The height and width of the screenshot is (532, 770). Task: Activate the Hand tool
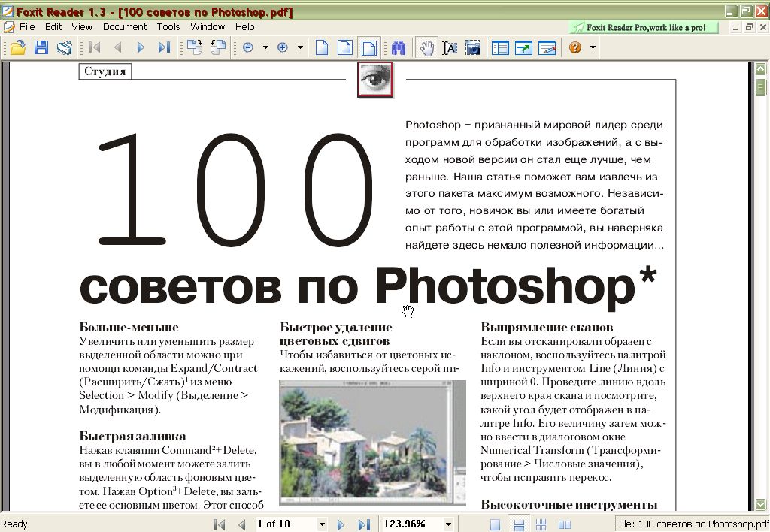point(427,47)
